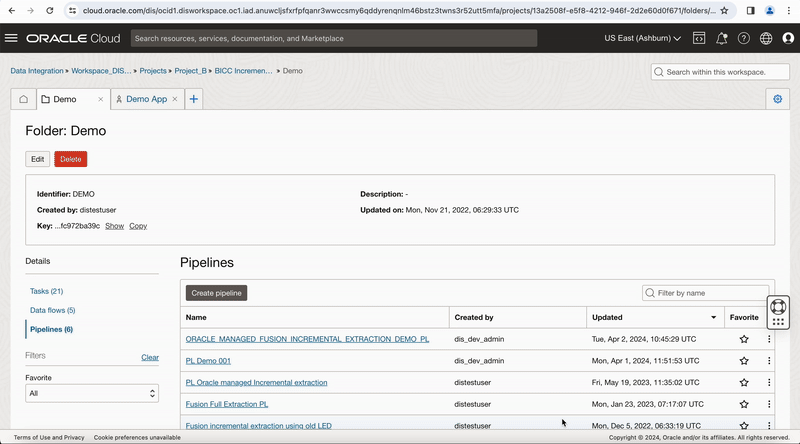
Task: Go to Data Integration breadcrumb
Action: click(37, 71)
